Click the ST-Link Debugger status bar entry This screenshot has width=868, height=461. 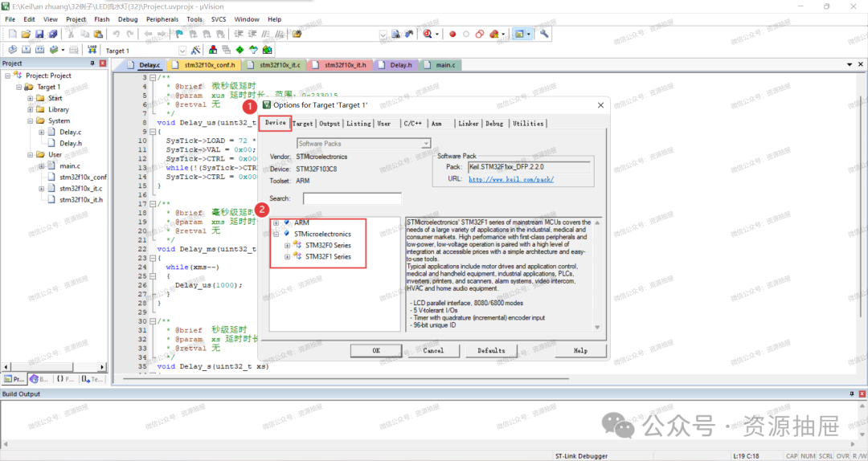(x=581, y=456)
